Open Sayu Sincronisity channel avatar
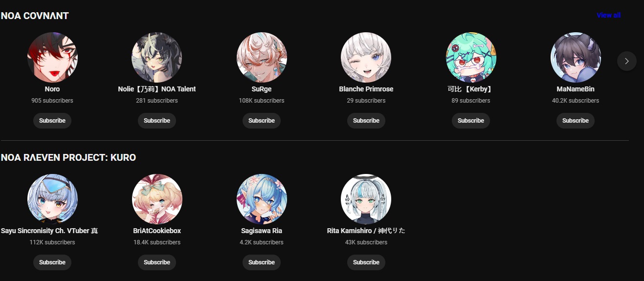The image size is (644, 281). point(52,199)
